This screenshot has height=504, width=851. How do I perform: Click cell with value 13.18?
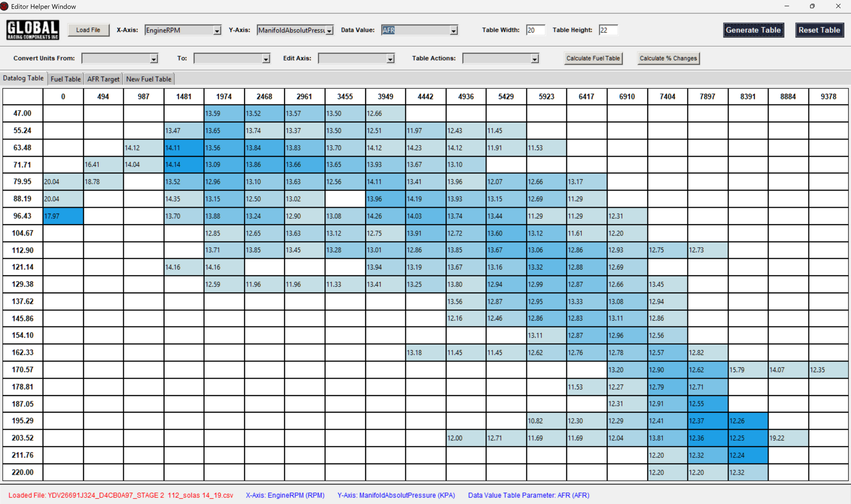pos(425,353)
